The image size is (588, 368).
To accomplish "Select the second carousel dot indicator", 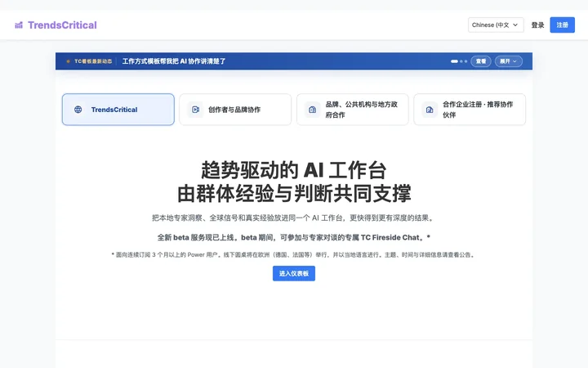I will (461, 61).
